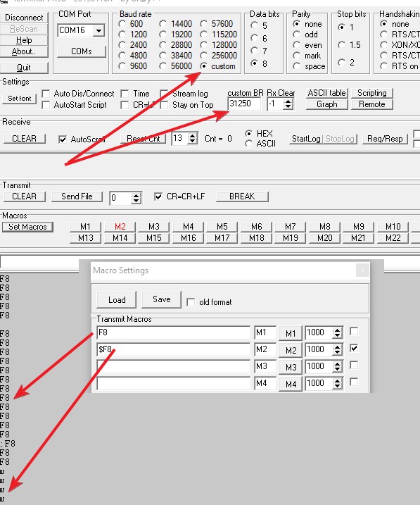Run the M13 macro

[x=86, y=238]
